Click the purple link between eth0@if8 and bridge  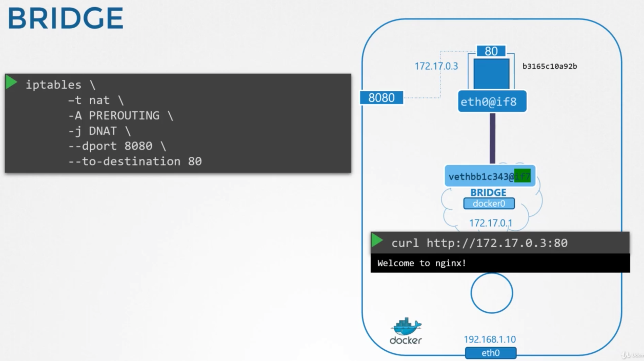492,138
